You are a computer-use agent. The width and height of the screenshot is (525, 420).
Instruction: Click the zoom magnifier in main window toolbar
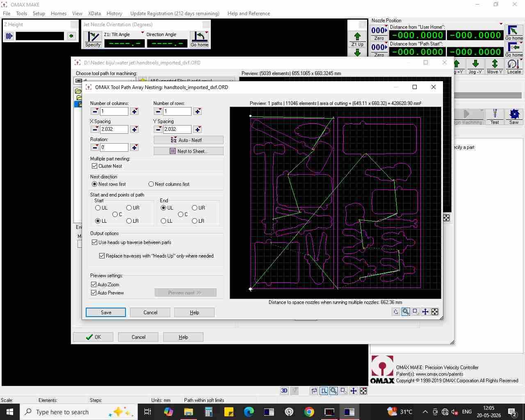334,391
